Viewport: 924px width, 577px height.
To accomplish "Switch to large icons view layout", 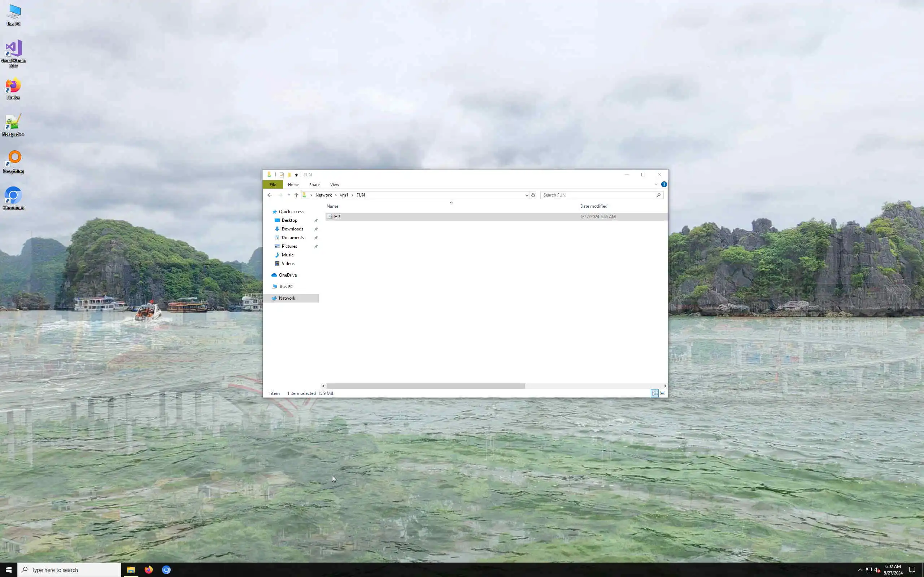I will (x=663, y=393).
